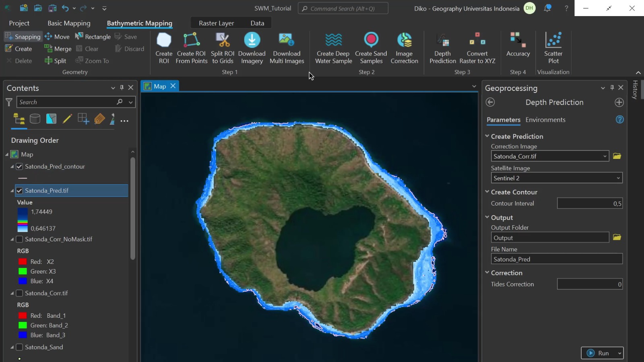The width and height of the screenshot is (644, 362).
Task: Enable Satonda_Corr.tif layer
Action: [x=19, y=293]
